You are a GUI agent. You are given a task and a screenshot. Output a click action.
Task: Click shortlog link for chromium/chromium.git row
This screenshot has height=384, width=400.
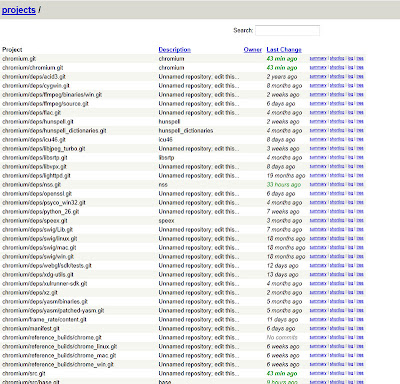tap(337, 68)
